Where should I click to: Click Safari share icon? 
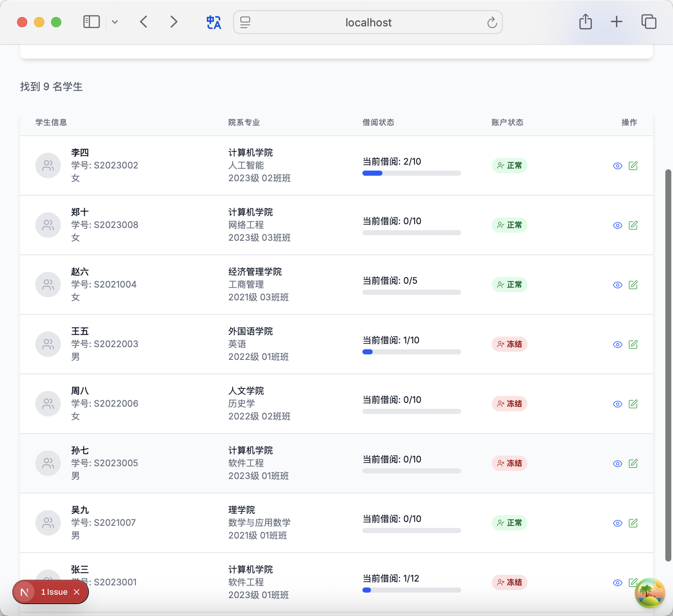click(x=585, y=22)
